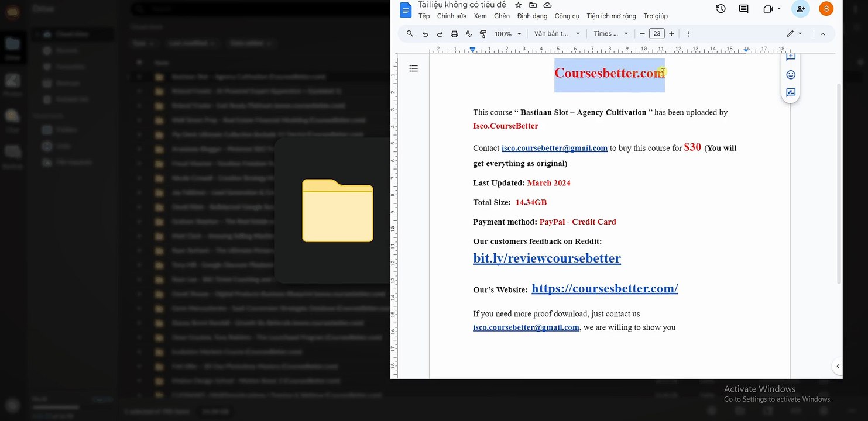
Task: Click the 'March 2024' date text
Action: (x=548, y=183)
